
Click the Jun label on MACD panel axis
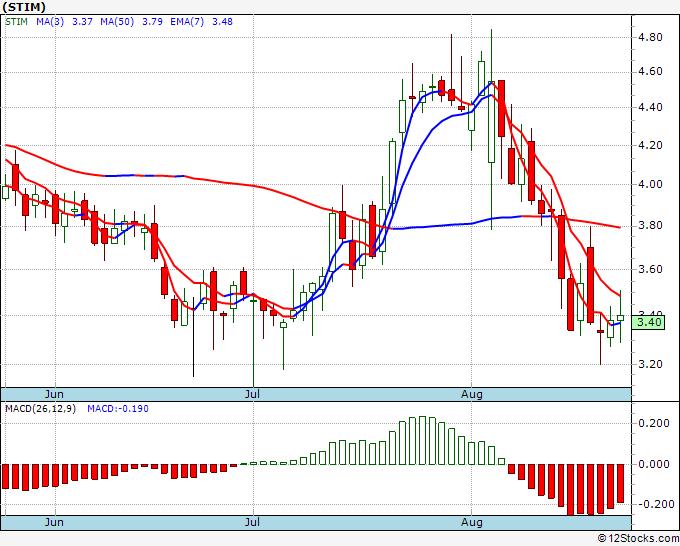[54, 522]
